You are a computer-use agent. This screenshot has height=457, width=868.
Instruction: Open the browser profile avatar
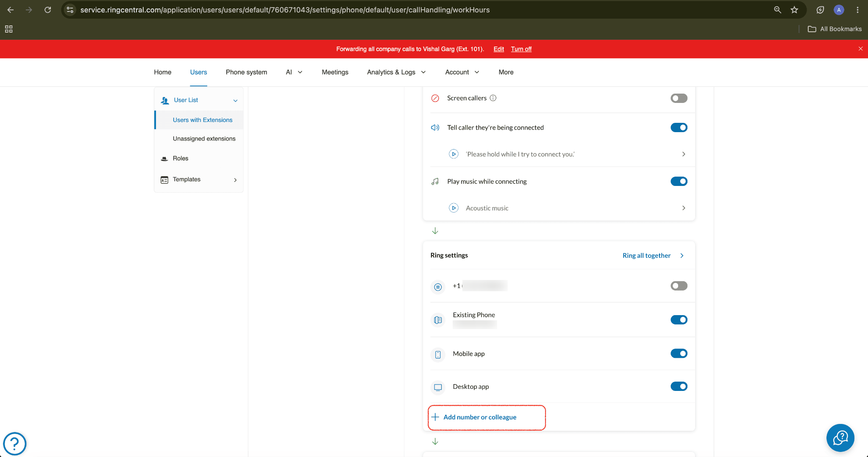[x=839, y=10]
